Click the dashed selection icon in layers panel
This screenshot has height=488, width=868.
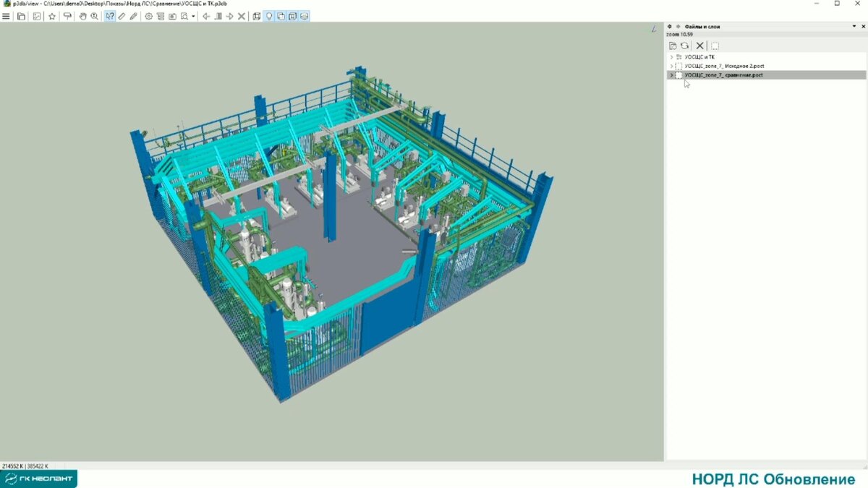(715, 46)
